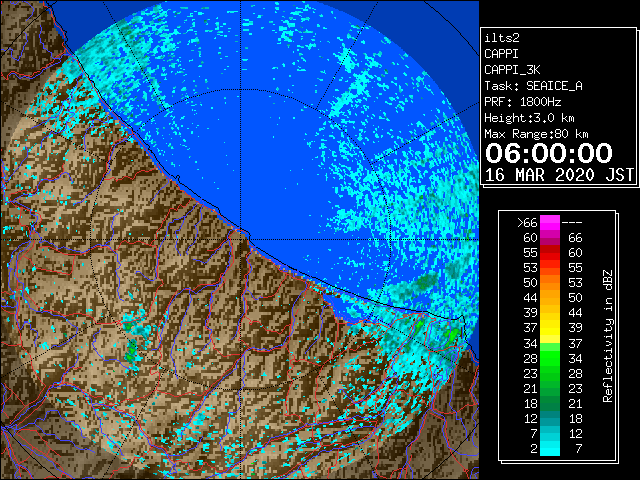Click the 'Reflectivity in dBZ' vertical label
This screenshot has height=480, width=640.
click(608, 336)
